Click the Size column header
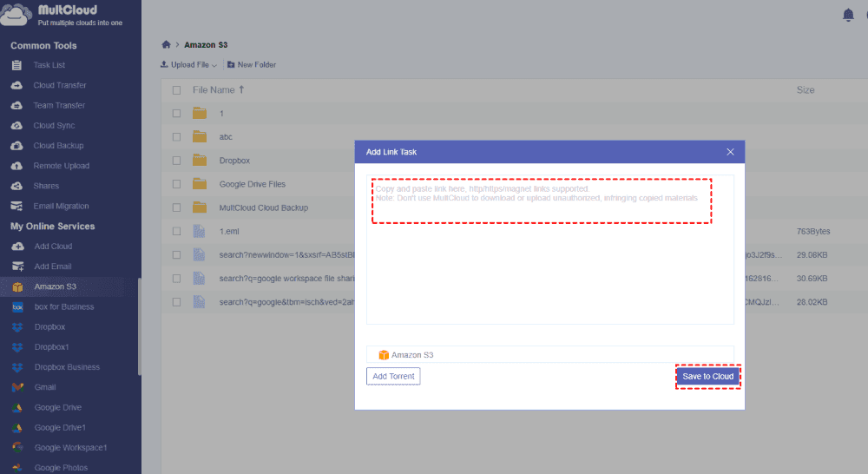 point(806,89)
